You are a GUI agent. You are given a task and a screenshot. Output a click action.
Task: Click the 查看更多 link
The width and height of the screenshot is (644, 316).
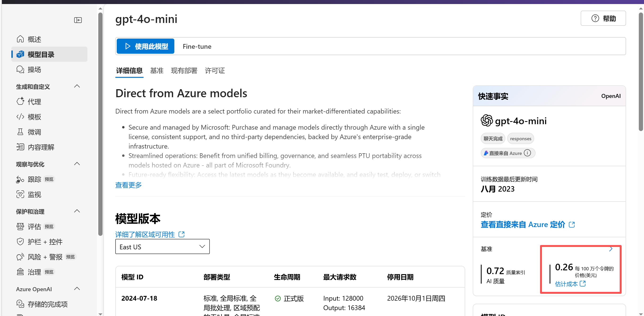tap(128, 185)
